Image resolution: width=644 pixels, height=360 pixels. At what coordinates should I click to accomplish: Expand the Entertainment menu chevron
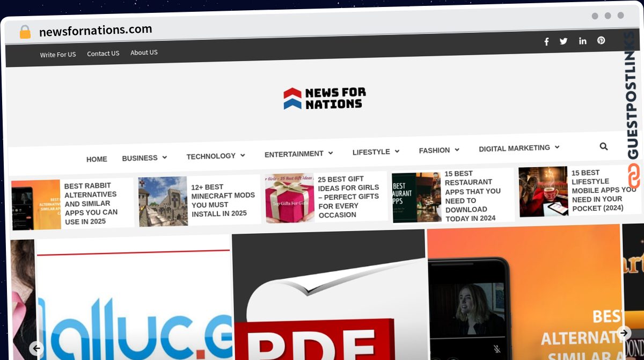click(x=331, y=153)
